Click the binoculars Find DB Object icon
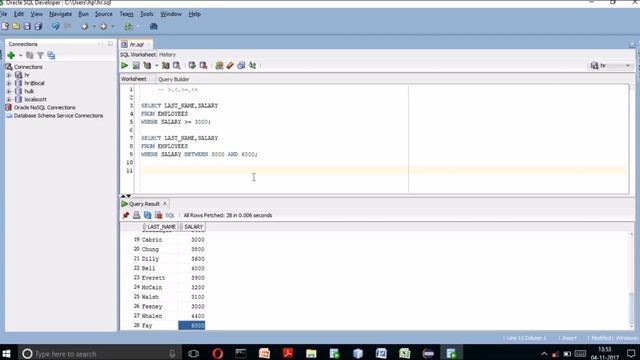 click(153, 27)
